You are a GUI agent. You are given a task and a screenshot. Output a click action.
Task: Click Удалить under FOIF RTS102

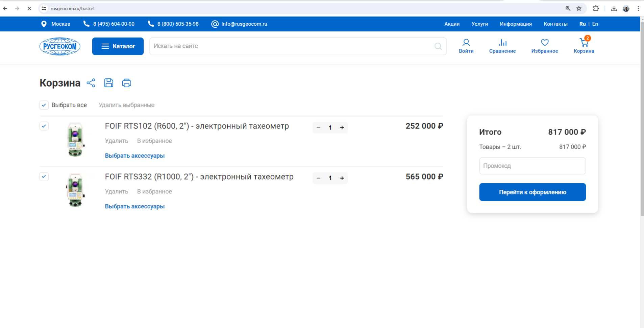(x=117, y=141)
